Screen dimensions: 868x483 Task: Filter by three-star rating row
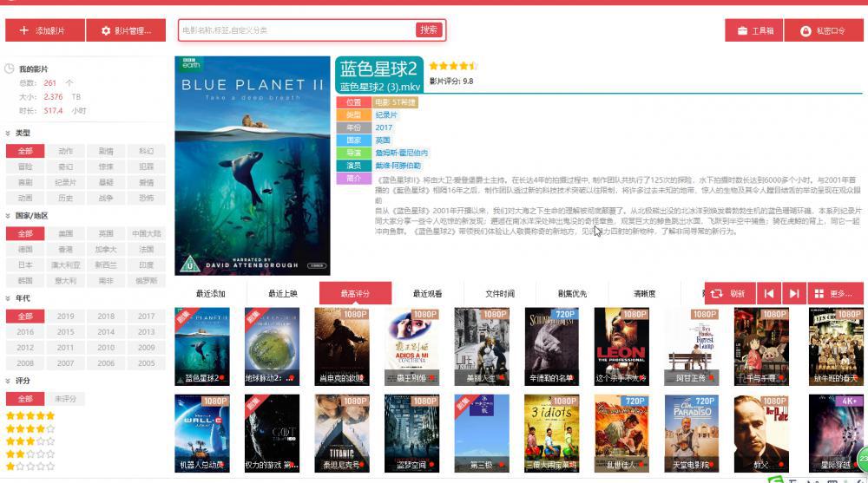30,441
